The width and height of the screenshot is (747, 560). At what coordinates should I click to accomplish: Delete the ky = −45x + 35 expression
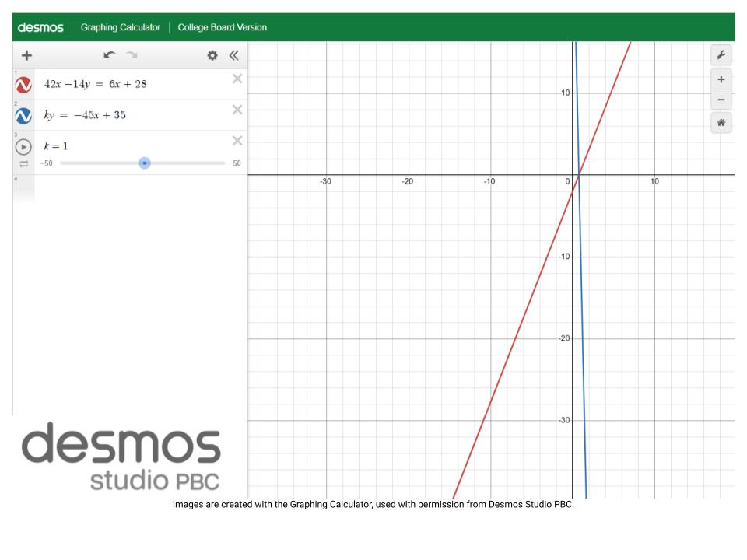(x=237, y=110)
